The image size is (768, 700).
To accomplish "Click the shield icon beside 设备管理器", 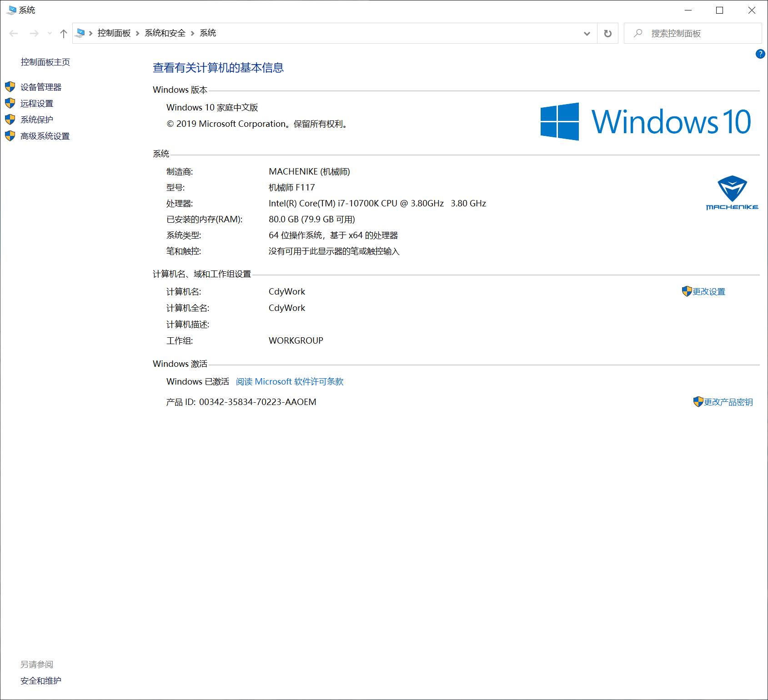I will tap(10, 87).
